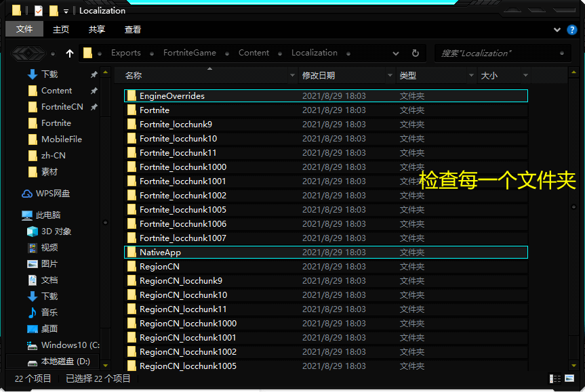Switch to large icons view in status bar

(569, 378)
